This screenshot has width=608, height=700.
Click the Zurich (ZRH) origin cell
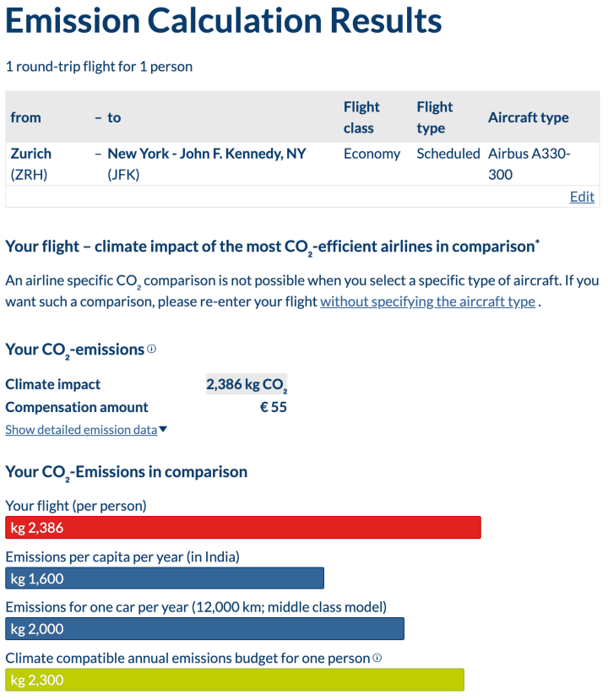[30, 164]
